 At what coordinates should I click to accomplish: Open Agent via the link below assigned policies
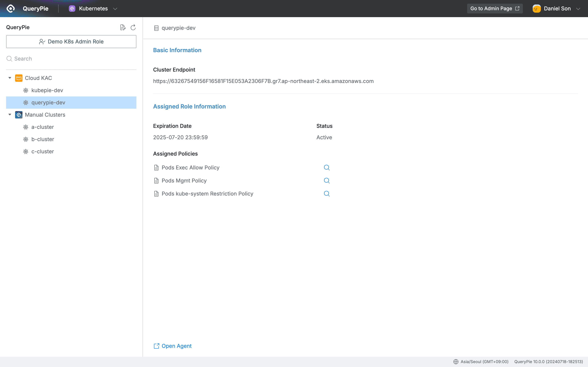[x=173, y=346]
